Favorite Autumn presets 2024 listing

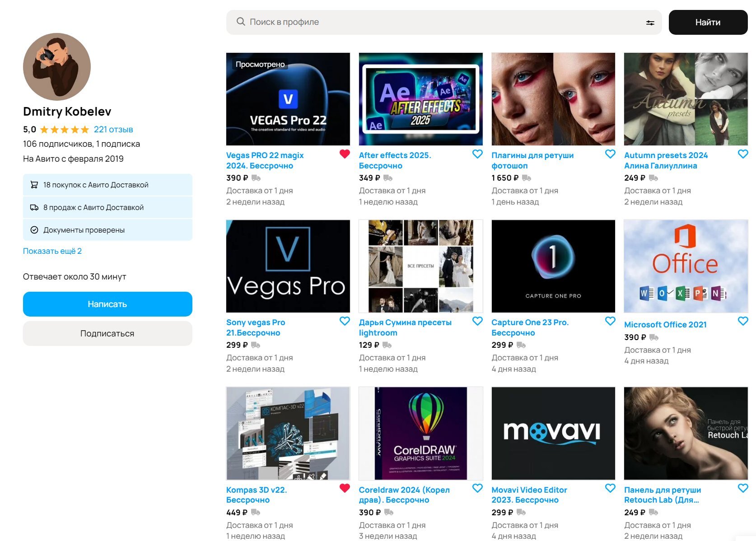pos(743,154)
